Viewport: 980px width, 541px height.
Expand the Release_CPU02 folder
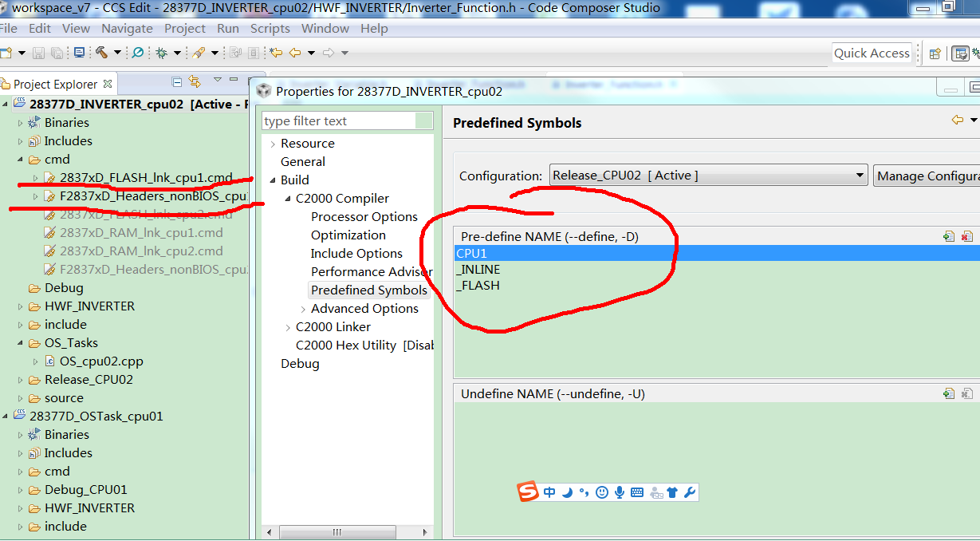[21, 380]
